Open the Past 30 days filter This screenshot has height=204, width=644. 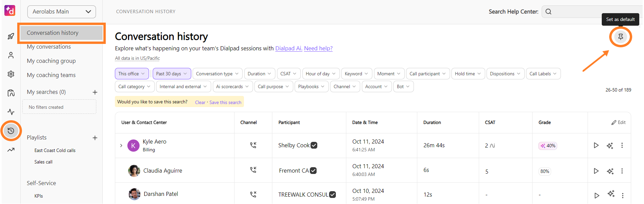pos(172,74)
